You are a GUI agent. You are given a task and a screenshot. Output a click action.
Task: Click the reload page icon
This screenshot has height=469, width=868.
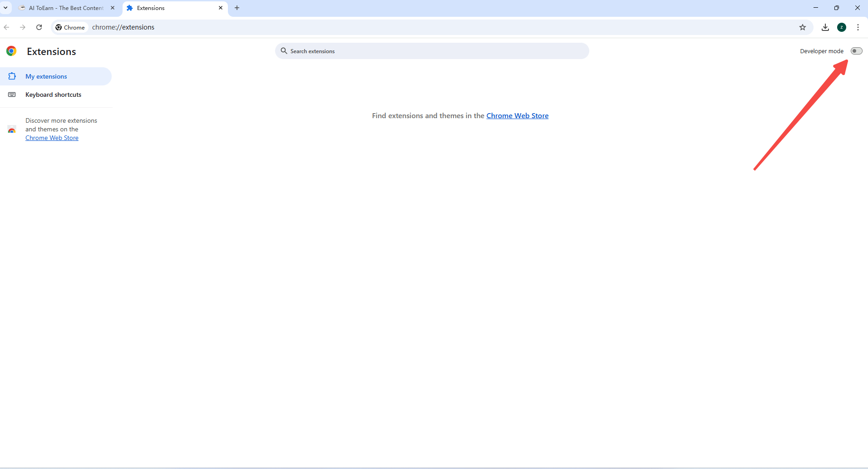click(x=39, y=27)
